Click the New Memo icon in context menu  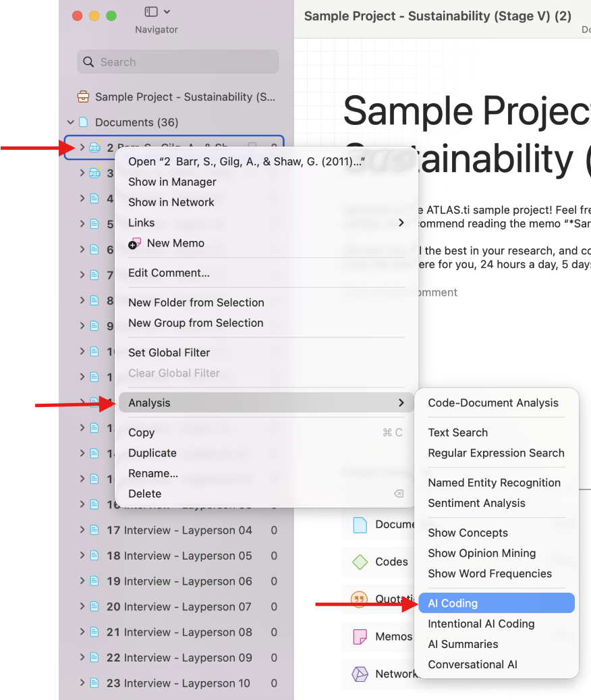tap(134, 243)
